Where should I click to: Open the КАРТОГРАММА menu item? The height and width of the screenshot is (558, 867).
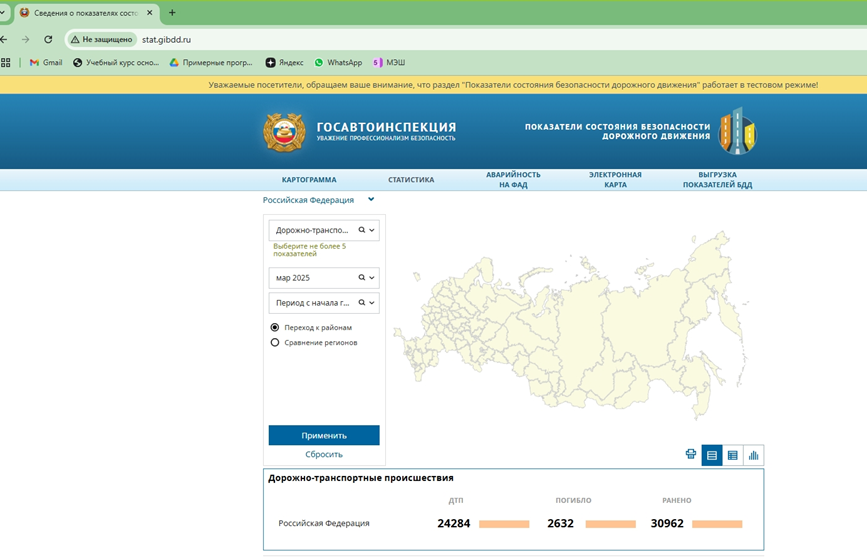coord(309,180)
